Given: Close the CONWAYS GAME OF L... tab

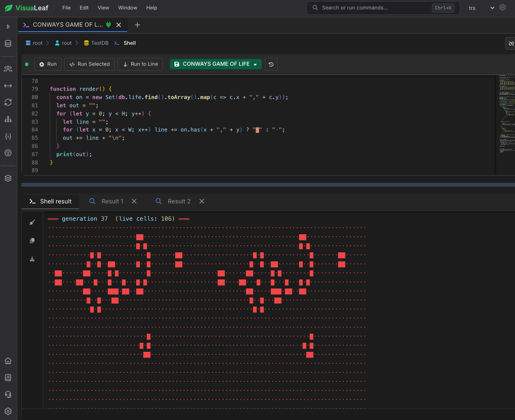Looking at the screenshot, I should pos(119,25).
